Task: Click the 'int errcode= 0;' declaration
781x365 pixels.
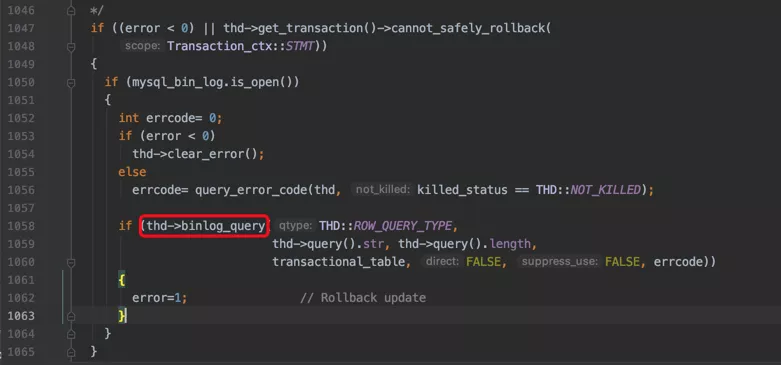Action: click(x=170, y=118)
